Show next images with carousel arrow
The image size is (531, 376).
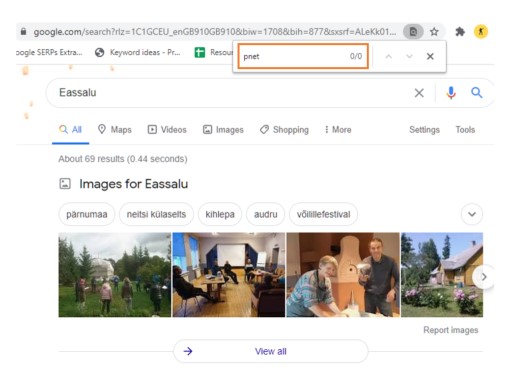click(484, 277)
